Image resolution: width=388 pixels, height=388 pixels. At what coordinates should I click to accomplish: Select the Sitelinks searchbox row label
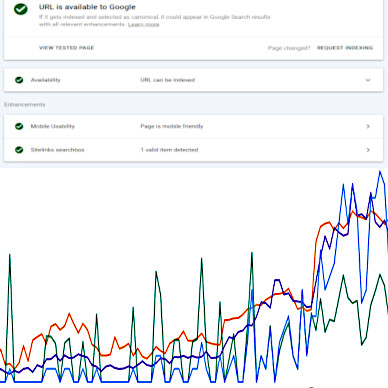click(x=57, y=150)
